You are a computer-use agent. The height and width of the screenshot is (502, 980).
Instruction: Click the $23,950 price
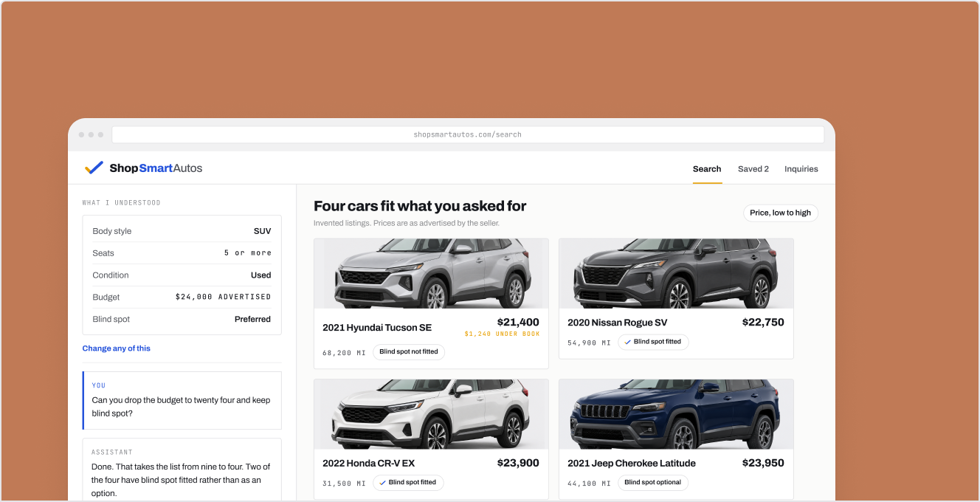pos(763,463)
